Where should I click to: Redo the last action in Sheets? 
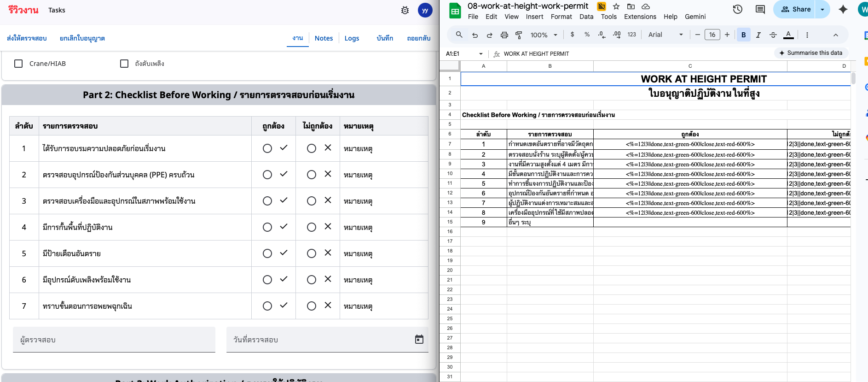pyautogui.click(x=490, y=35)
